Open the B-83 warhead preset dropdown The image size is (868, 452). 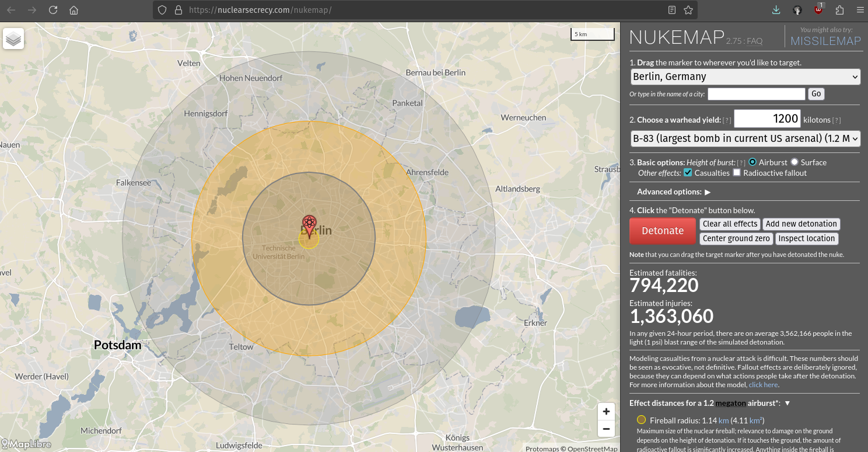745,138
